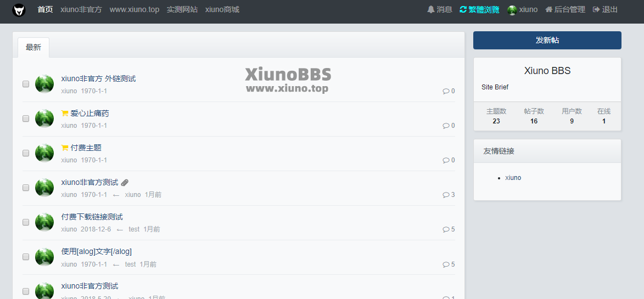Screen dimensions: 644x299
Task: Click 主题数 count 23
Action: coord(496,121)
